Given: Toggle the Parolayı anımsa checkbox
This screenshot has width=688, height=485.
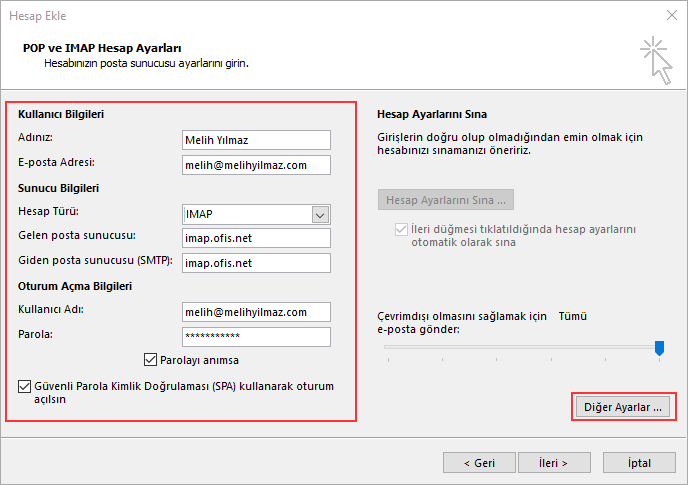Looking at the screenshot, I should point(152,360).
